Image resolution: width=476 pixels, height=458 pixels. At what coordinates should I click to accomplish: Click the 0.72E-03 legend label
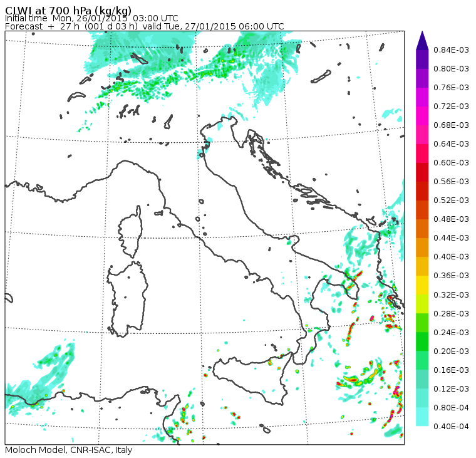click(451, 107)
